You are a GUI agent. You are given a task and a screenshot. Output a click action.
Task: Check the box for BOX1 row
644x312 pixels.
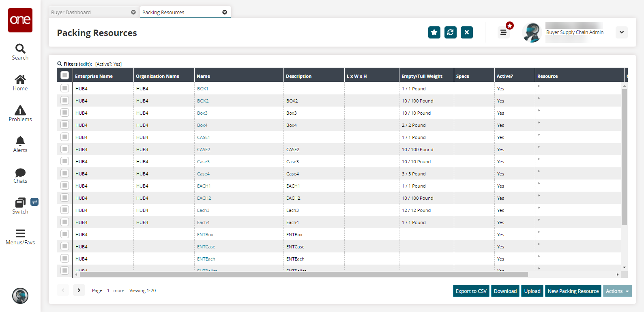click(x=64, y=88)
